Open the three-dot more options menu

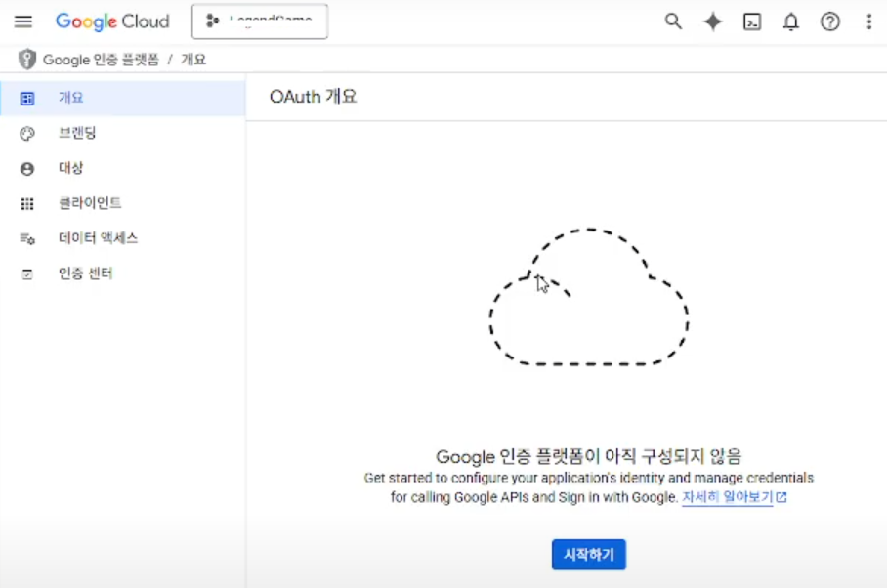point(868,21)
